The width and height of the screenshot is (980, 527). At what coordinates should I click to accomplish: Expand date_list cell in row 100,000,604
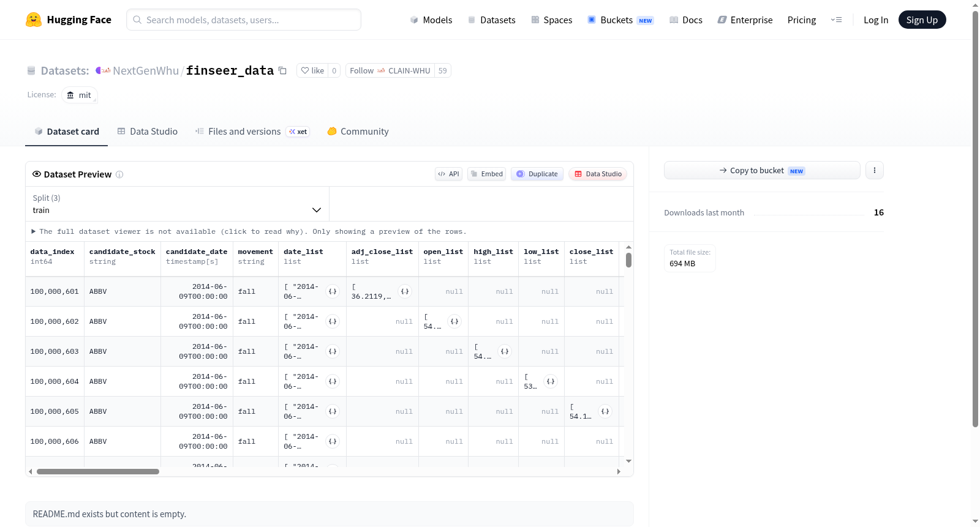pos(333,381)
